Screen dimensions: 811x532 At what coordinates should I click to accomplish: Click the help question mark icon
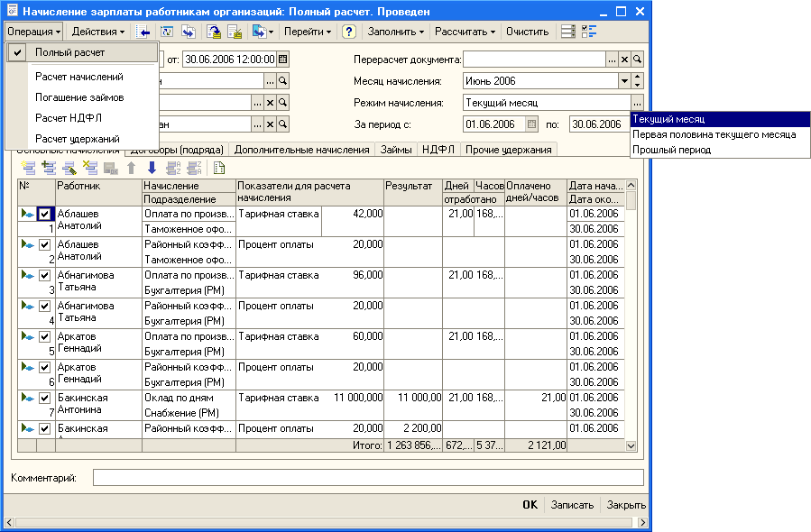(348, 32)
